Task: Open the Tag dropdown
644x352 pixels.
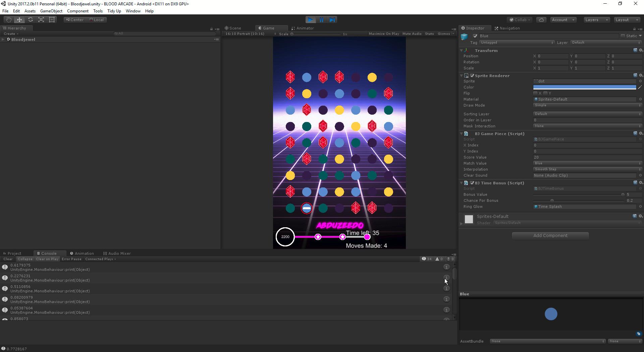Action: 517,43
